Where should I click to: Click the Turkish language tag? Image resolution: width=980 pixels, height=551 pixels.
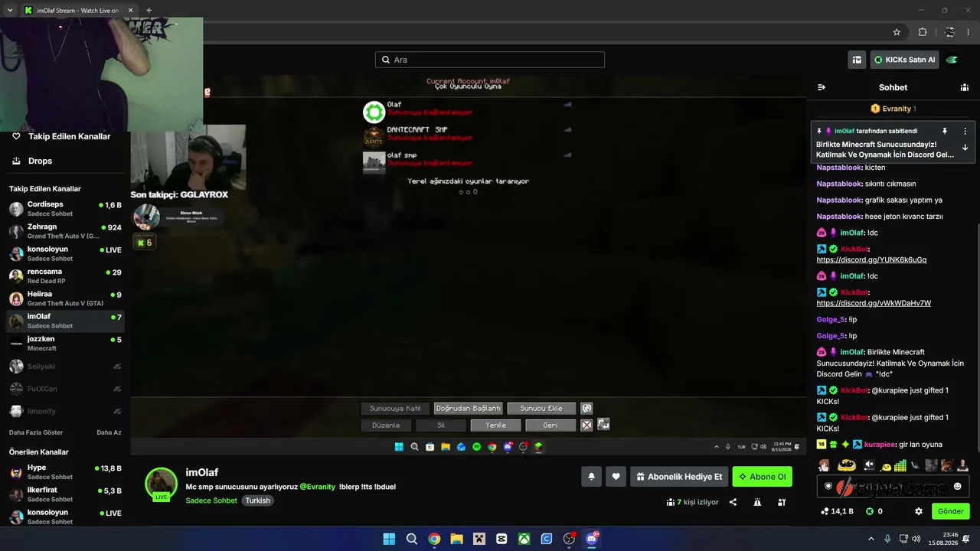[x=257, y=500]
